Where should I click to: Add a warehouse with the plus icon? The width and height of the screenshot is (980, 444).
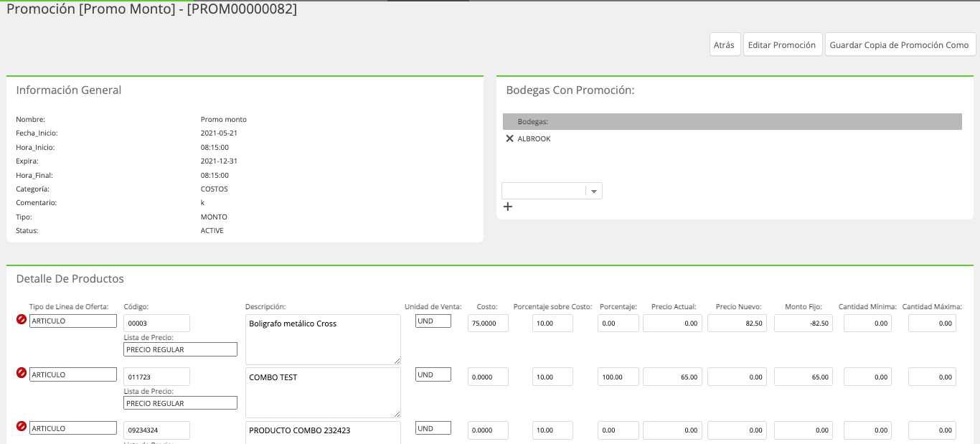click(508, 207)
